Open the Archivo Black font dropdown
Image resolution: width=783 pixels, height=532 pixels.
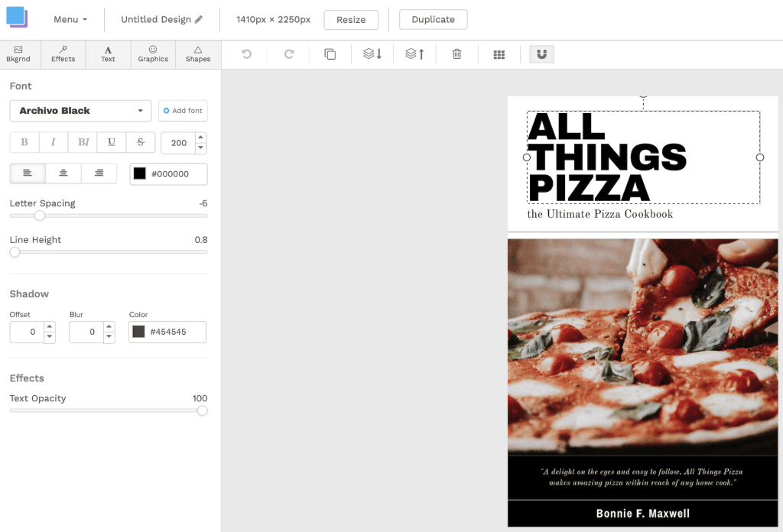click(x=80, y=111)
